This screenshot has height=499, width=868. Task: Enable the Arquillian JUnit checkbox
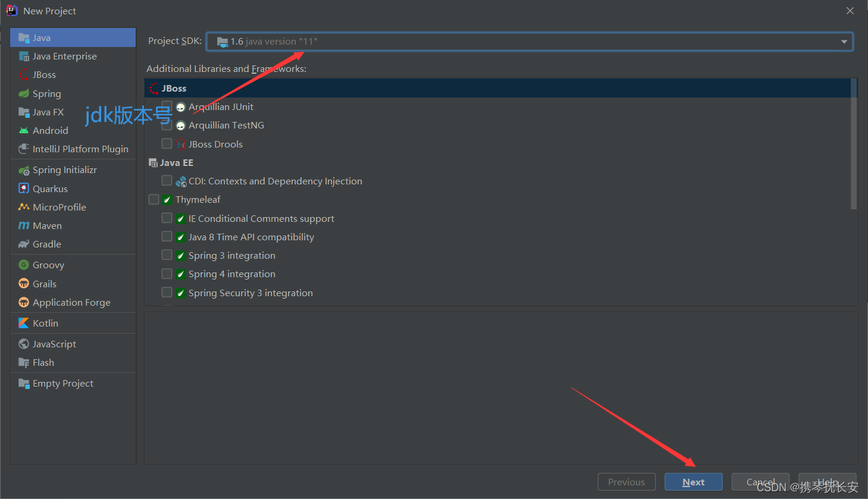tap(167, 106)
